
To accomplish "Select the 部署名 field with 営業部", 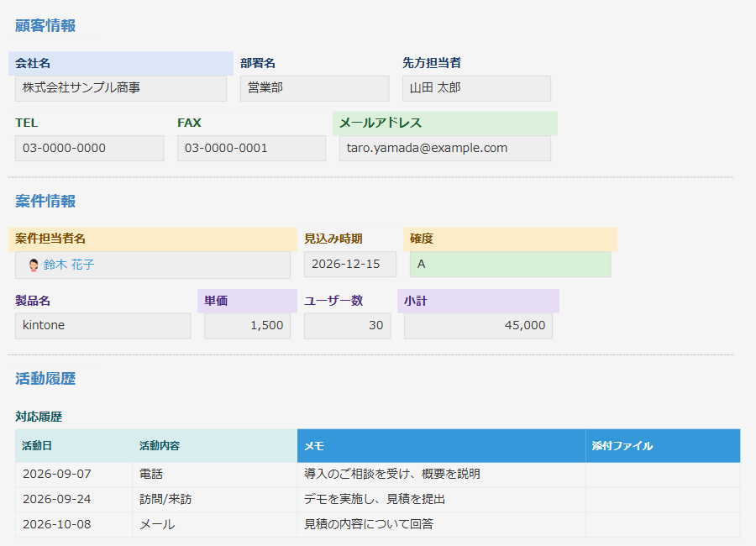I will [x=314, y=88].
